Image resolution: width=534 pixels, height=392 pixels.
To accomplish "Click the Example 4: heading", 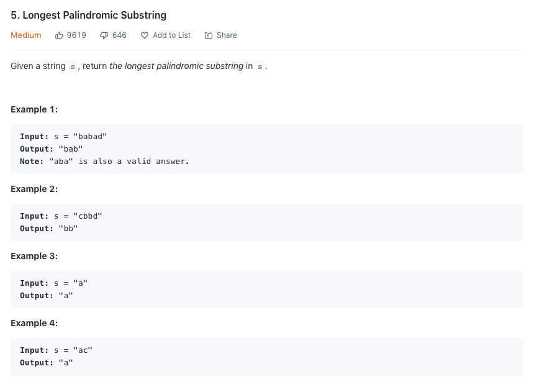I will click(x=34, y=323).
